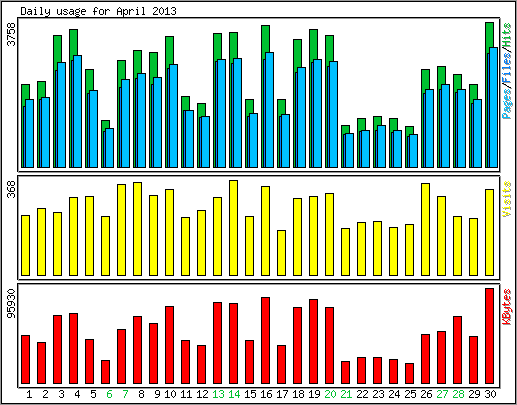517x405 pixels.
Task: Click the "Daily usage for April 2013" title
Action: [x=98, y=11]
